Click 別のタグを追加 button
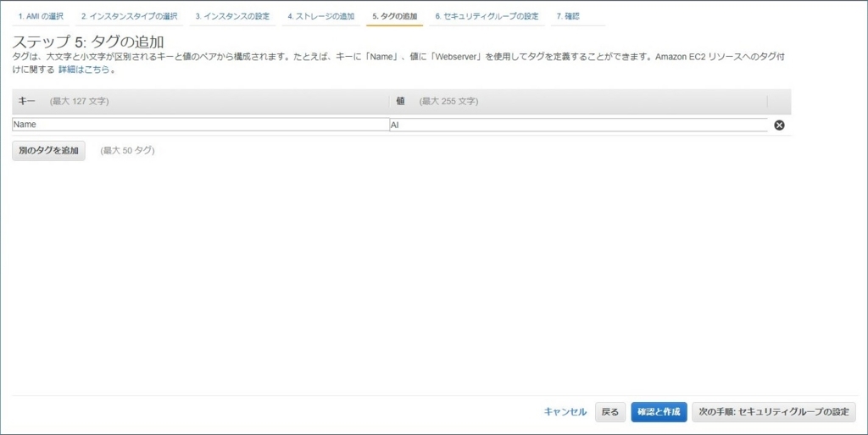This screenshot has height=435, width=868. pyautogui.click(x=48, y=151)
